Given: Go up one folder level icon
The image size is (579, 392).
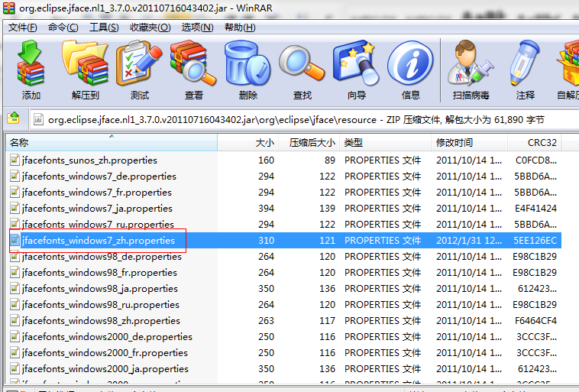Looking at the screenshot, I should pyautogui.click(x=13, y=118).
